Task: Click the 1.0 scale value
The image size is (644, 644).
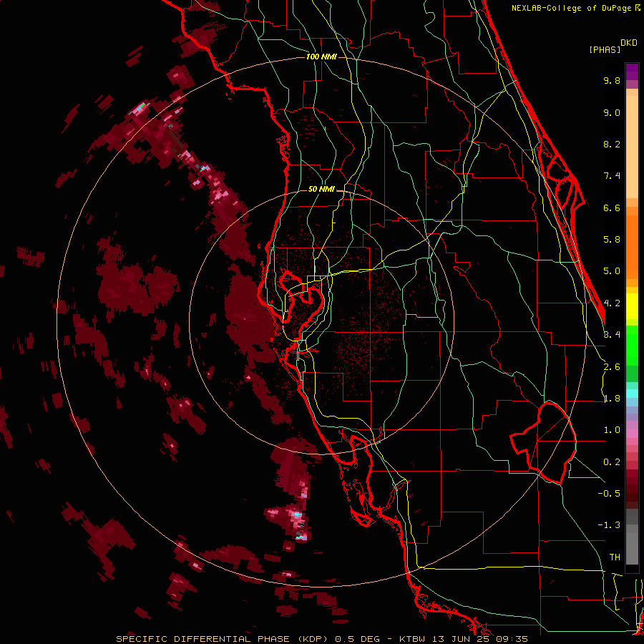Action: (x=612, y=430)
